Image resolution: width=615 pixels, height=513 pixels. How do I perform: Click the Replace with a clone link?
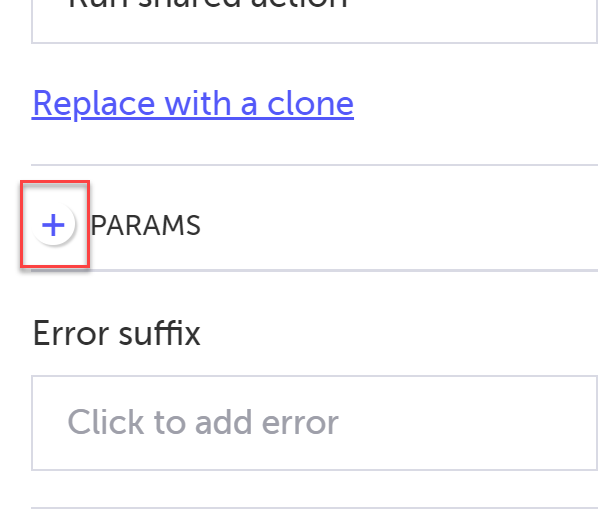tap(193, 103)
